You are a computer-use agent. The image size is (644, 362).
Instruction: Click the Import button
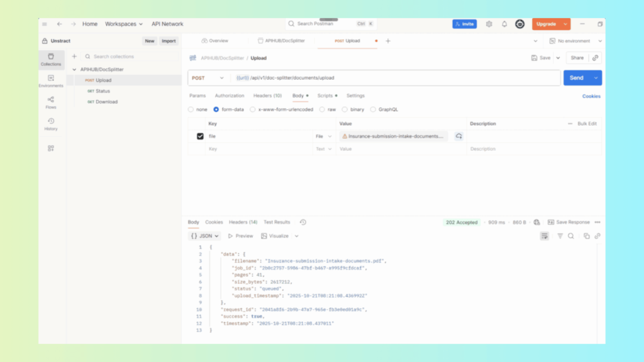point(169,41)
